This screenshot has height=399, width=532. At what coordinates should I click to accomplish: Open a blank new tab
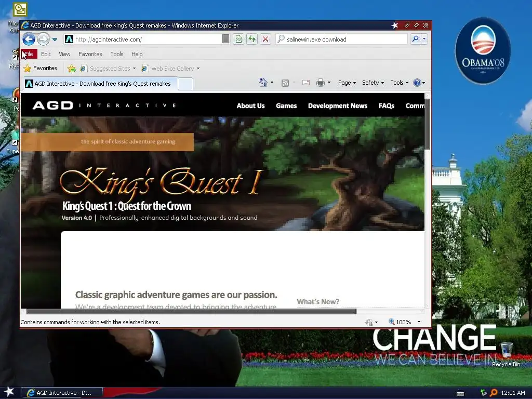click(185, 84)
